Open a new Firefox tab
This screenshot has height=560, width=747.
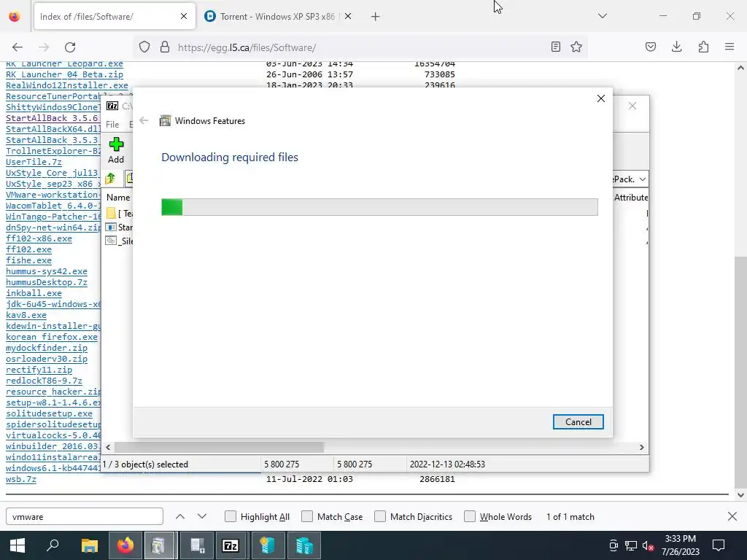pyautogui.click(x=376, y=17)
